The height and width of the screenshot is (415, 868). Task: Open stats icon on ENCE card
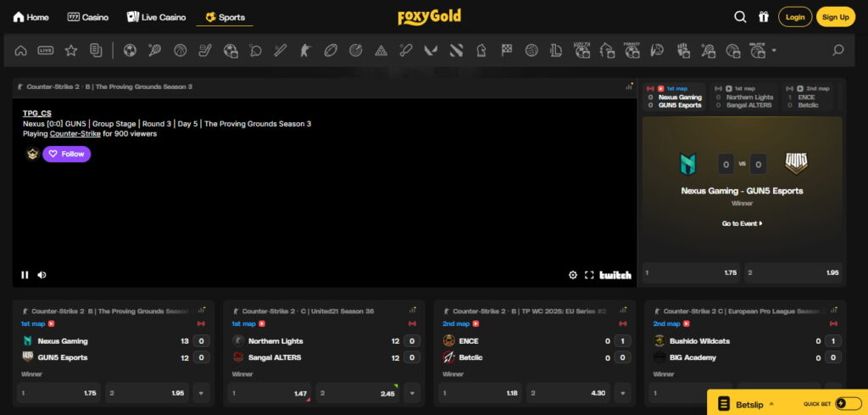[623, 311]
